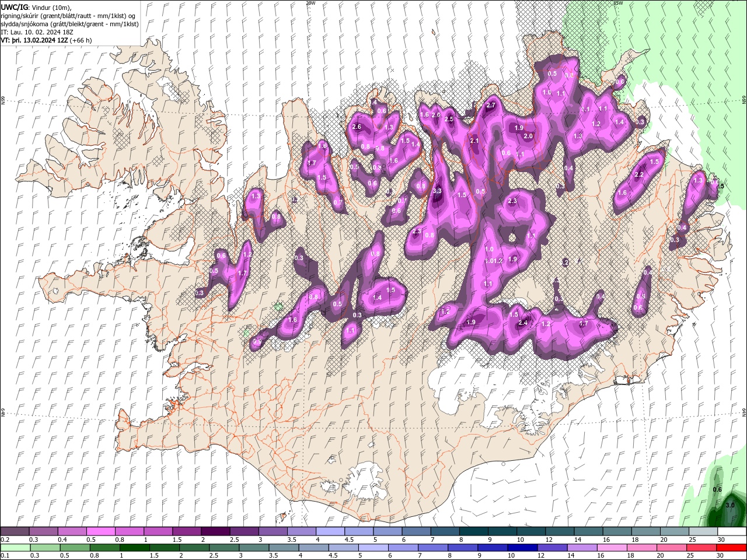Select the pale grey top-row swatch for 25–30
Viewport: 747px width, 560px height.
pos(703,531)
